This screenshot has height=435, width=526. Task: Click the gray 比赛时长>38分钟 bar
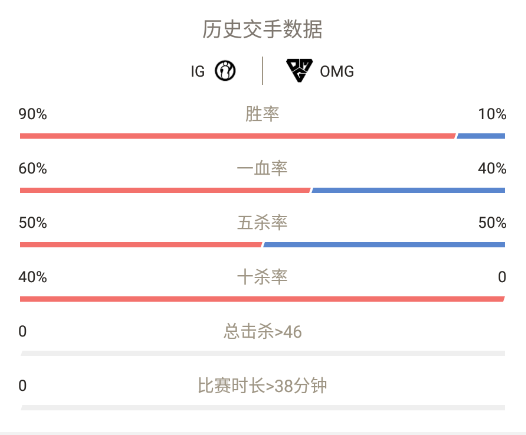[x=263, y=407]
